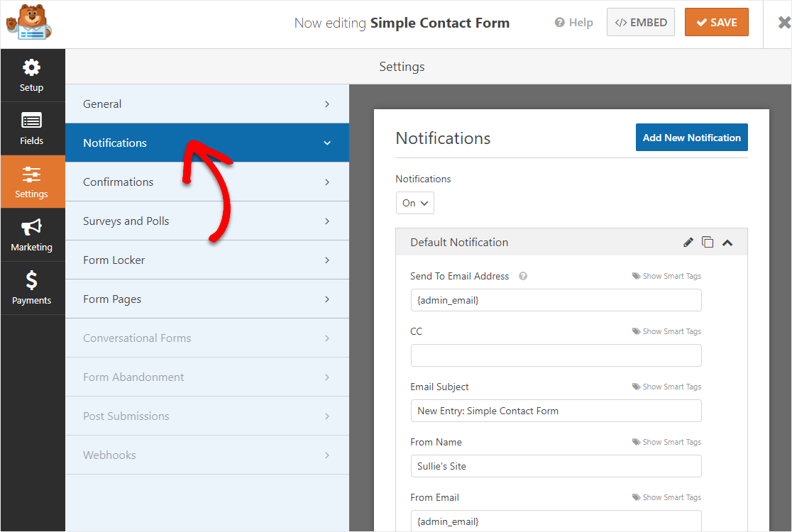Click chevron on Conversational Forms row

[327, 338]
